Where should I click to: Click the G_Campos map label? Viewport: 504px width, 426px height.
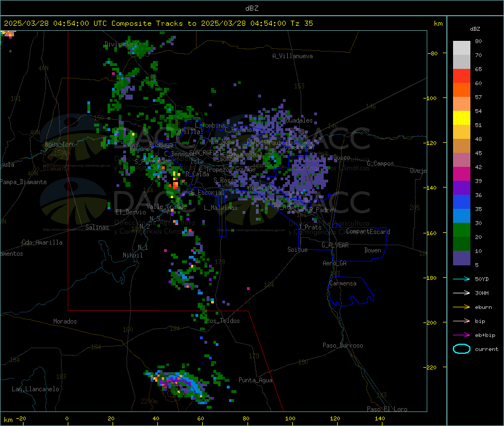(x=380, y=163)
